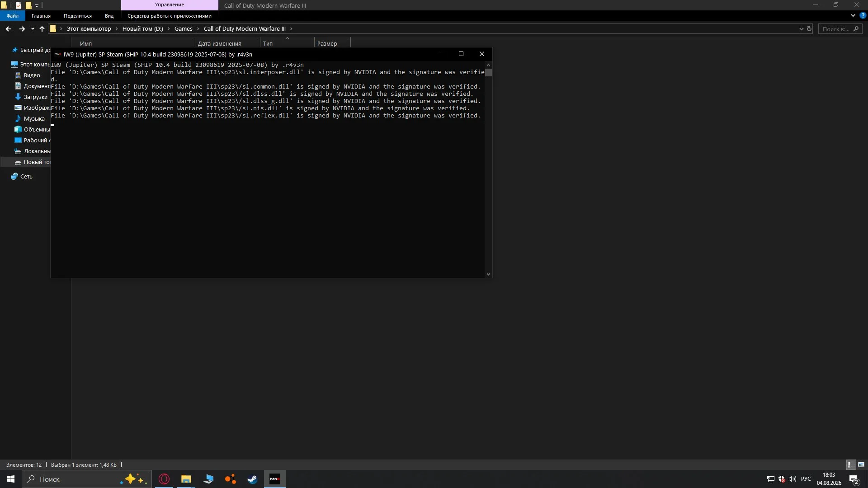
Task: Switch to the Вид ribbon tab
Action: pos(109,16)
